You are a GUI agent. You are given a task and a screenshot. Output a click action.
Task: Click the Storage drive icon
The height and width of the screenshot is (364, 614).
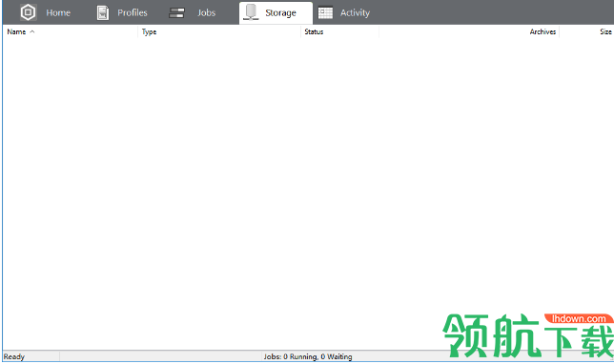(x=251, y=12)
